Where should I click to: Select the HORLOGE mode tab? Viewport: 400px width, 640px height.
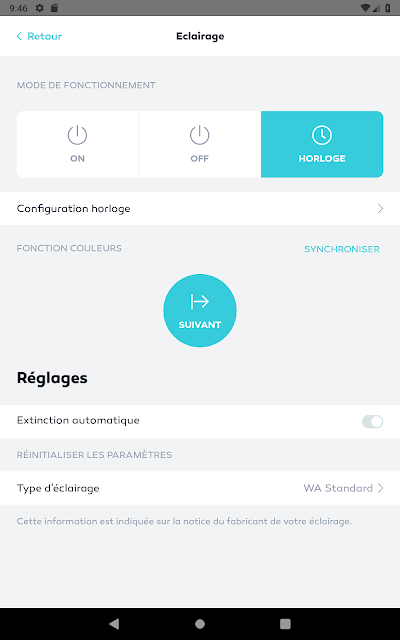[322, 144]
